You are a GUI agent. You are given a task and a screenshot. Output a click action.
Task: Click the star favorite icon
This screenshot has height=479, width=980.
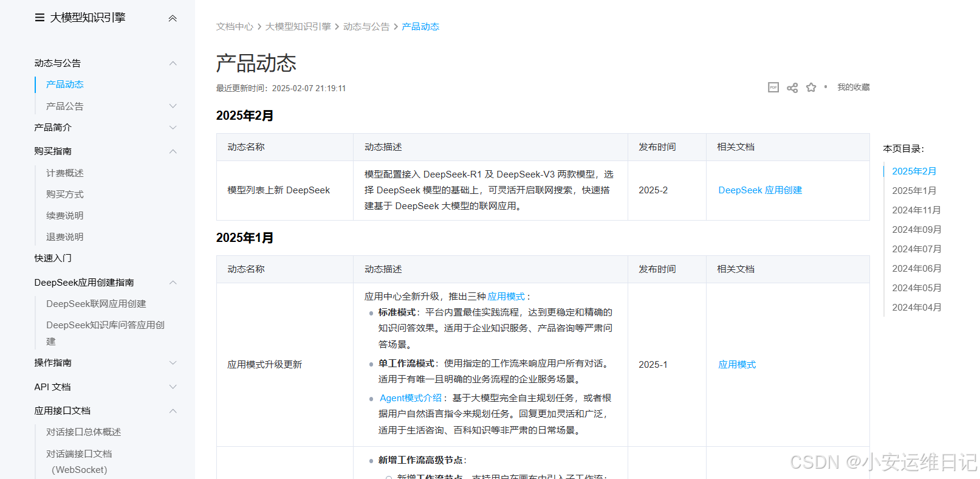[x=811, y=88]
